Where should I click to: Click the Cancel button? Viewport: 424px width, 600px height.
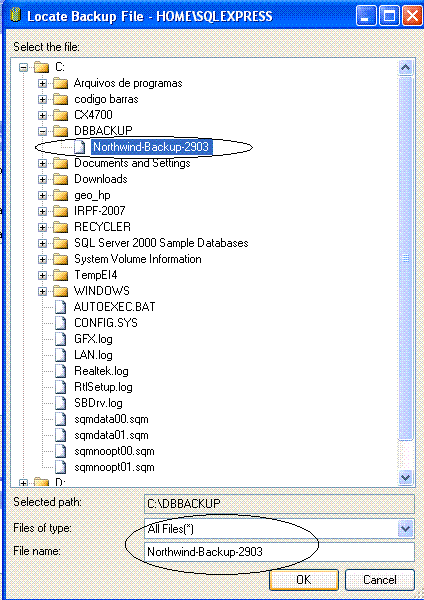point(380,580)
